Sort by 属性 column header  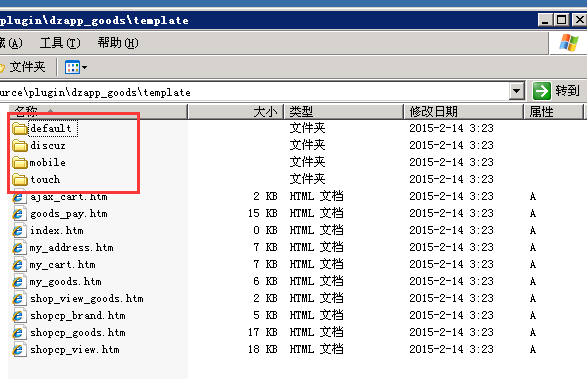(x=553, y=112)
